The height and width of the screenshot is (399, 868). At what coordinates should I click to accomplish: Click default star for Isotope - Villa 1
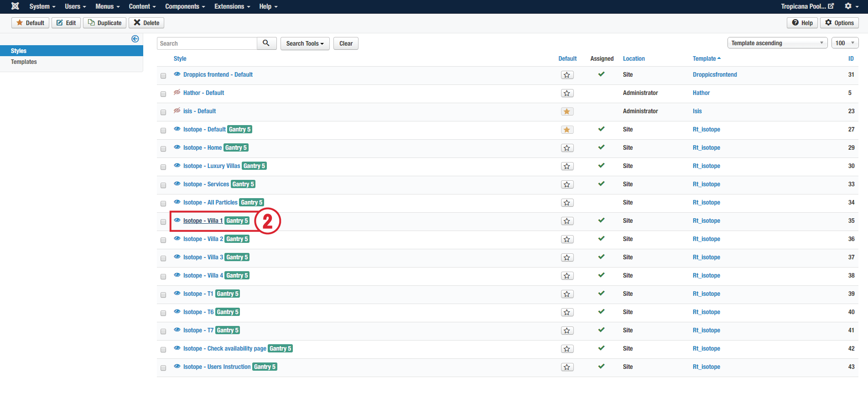(x=567, y=221)
